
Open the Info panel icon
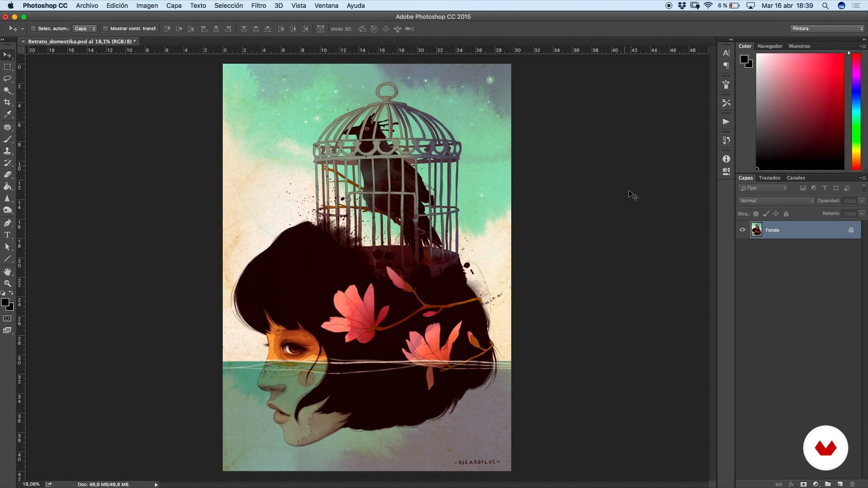pyautogui.click(x=726, y=159)
